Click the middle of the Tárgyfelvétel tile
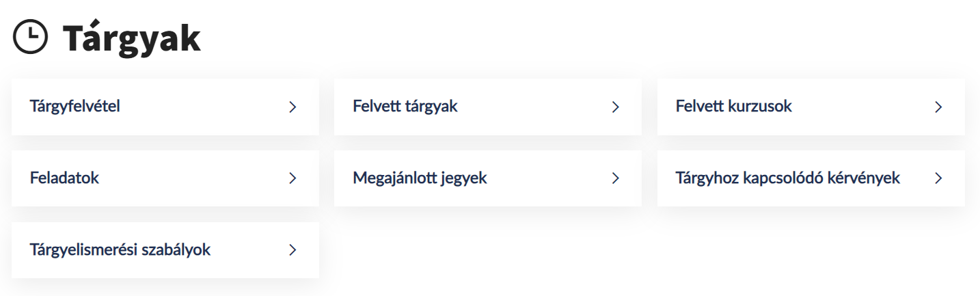This screenshot has height=296, width=980. (165, 107)
